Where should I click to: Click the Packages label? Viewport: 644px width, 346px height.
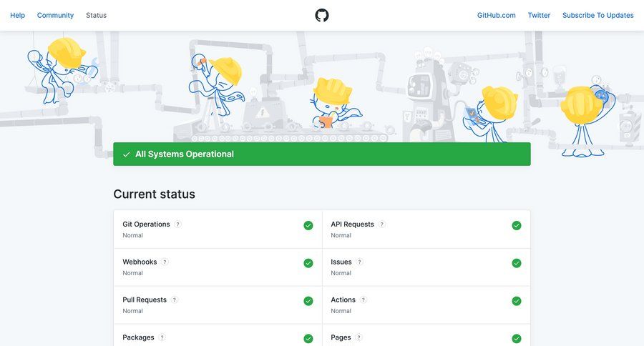click(x=138, y=337)
